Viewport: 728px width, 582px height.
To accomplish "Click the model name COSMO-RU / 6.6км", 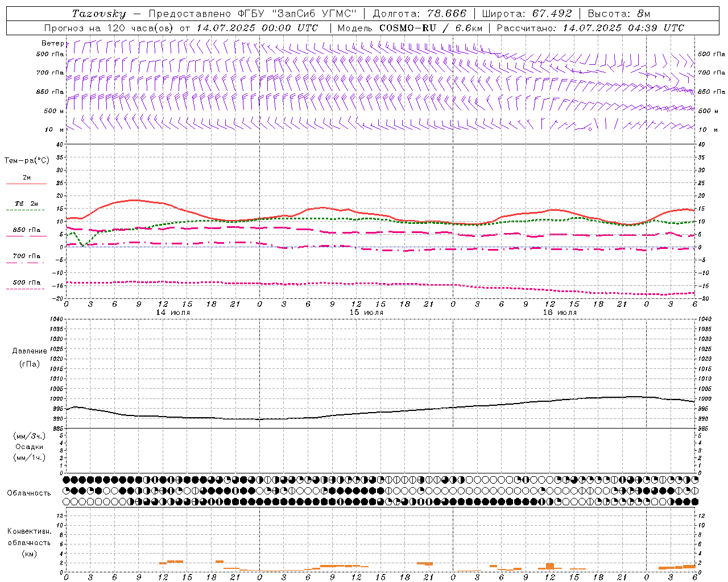I will click(431, 28).
